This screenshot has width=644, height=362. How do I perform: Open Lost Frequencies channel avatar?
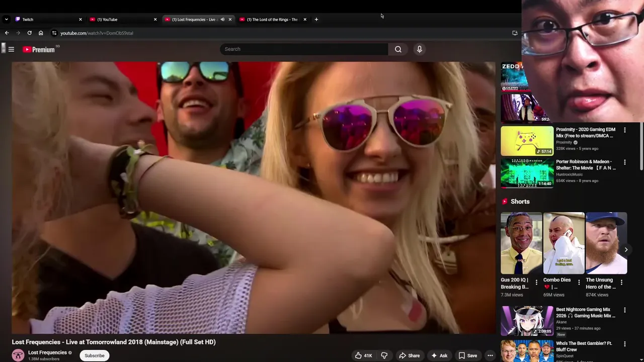pos(18,355)
